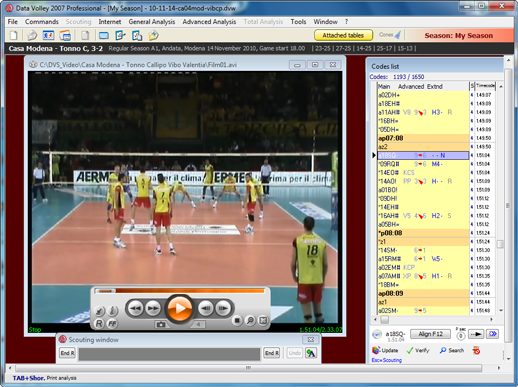Image resolution: width=518 pixels, height=387 pixels.
Task: Step one frame backward in video
Action: 205,308
